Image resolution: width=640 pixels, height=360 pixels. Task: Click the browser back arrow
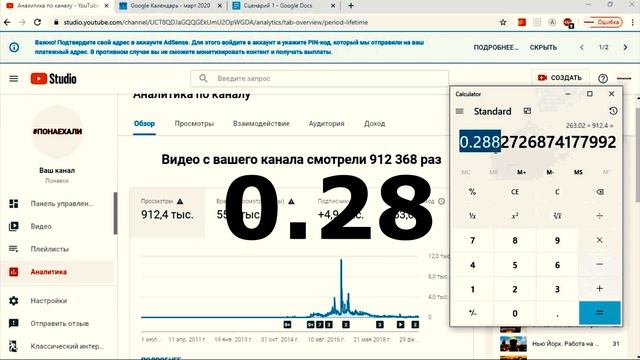(7, 22)
